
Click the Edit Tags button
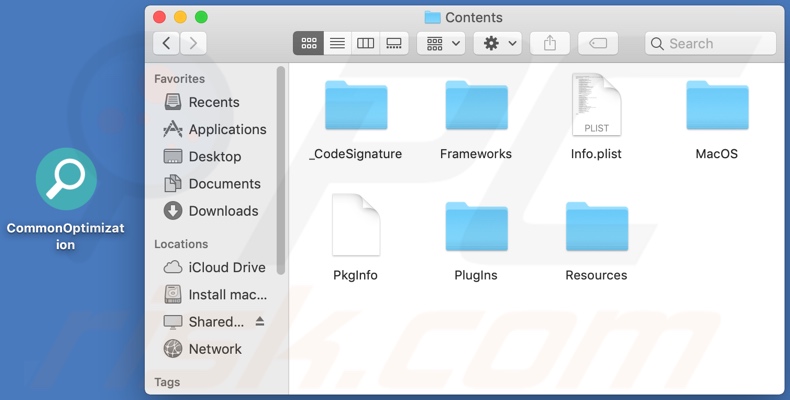point(597,43)
